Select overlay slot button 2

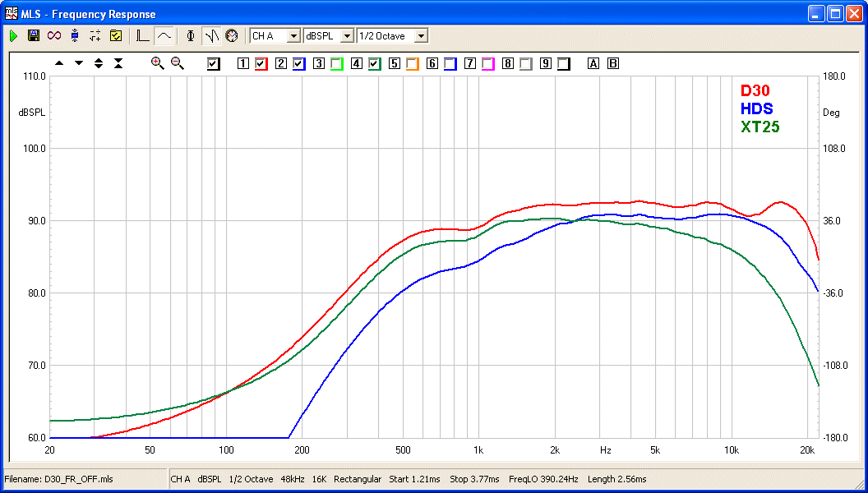pos(281,63)
